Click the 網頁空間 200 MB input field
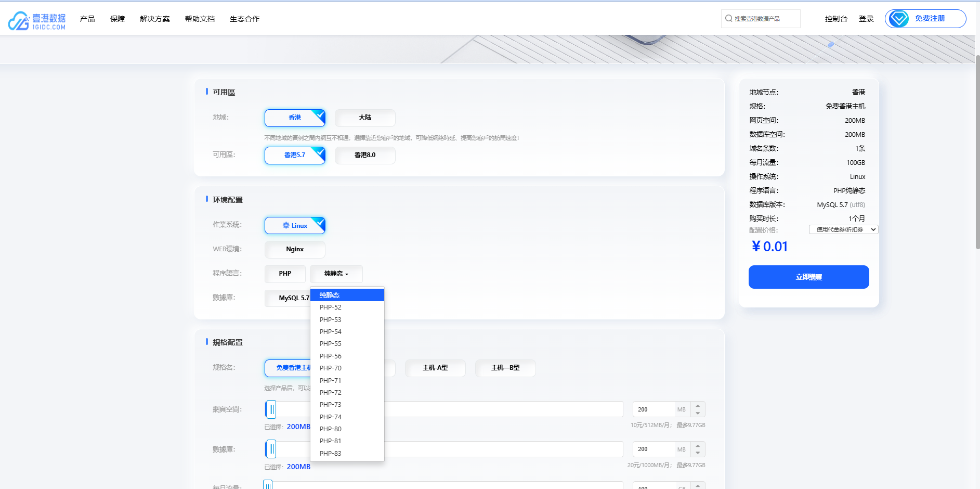 point(654,409)
